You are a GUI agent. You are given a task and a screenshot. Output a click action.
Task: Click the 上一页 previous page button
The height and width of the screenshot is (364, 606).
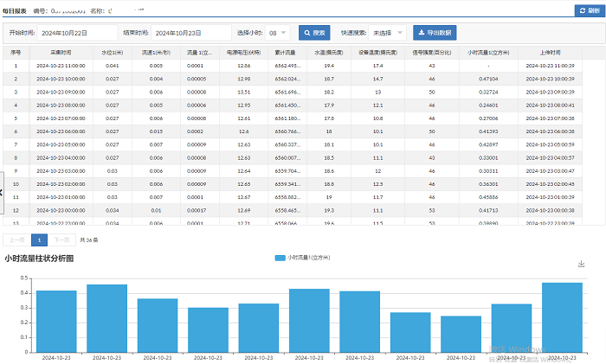(x=16, y=239)
